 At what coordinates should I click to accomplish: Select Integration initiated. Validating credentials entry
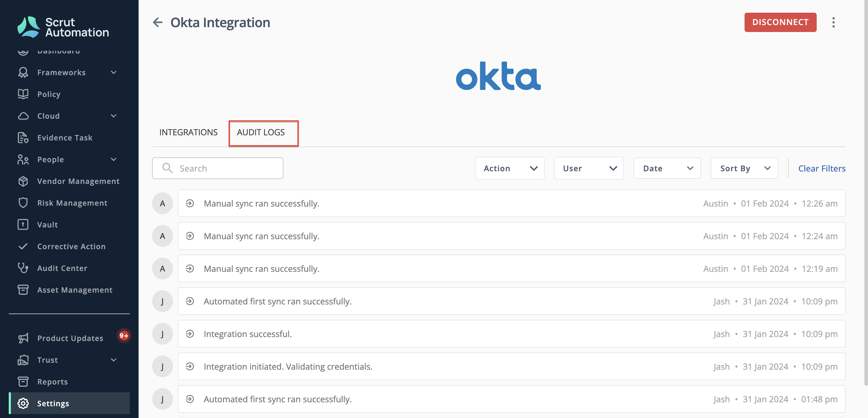pyautogui.click(x=512, y=366)
